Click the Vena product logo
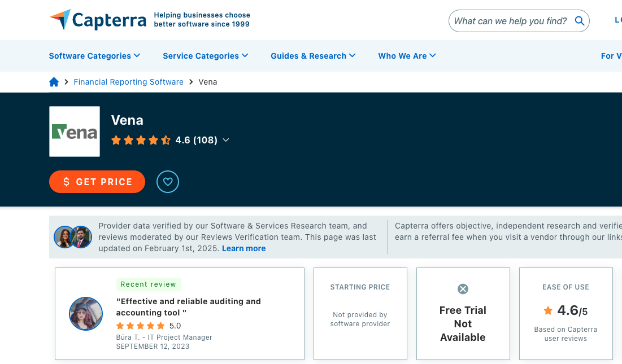Screen dimensions: 622x364 74,131
